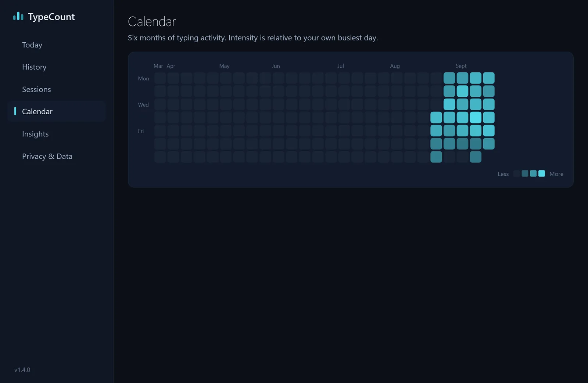This screenshot has height=383, width=588.
Task: Click the Aug month label
Action: [395, 66]
